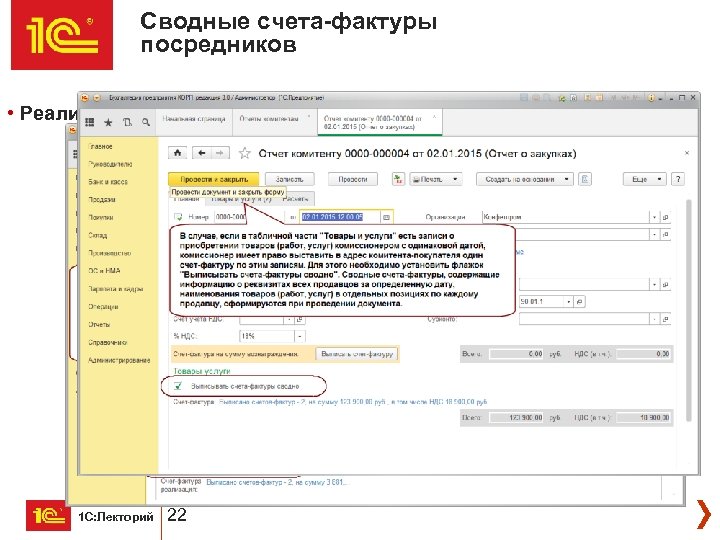Open the Организация value with the magnifier icon
Image resolution: width=720 pixels, height=540 pixels.
point(665,217)
